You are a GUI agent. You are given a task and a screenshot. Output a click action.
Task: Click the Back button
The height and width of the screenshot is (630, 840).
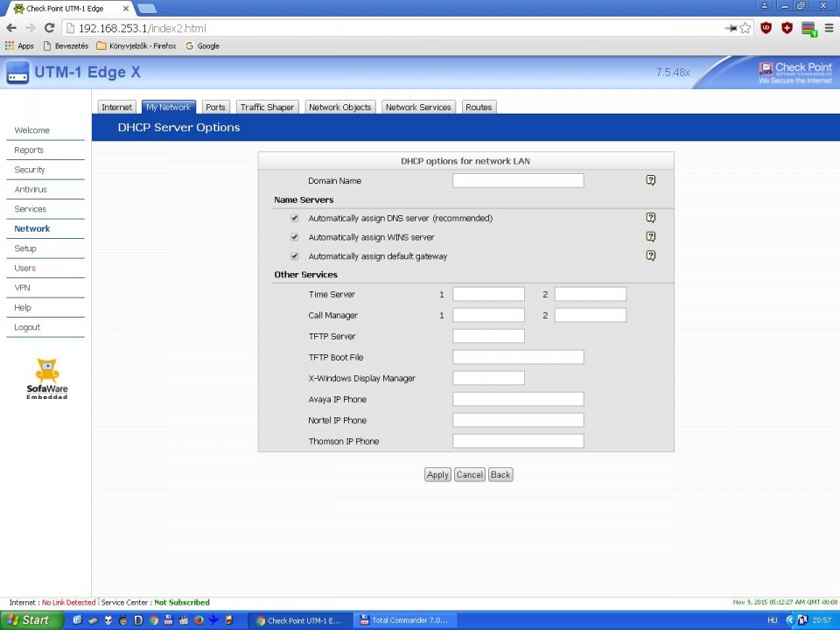pyautogui.click(x=500, y=474)
